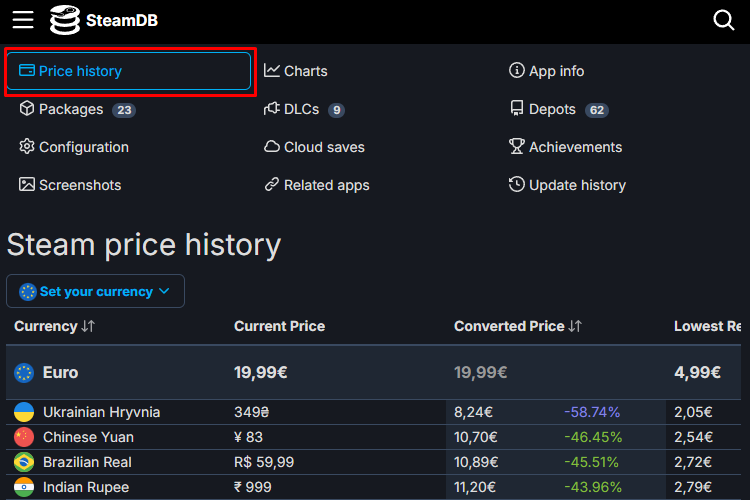Click the Brazil flag icon
This screenshot has width=750, height=500.
[x=24, y=462]
